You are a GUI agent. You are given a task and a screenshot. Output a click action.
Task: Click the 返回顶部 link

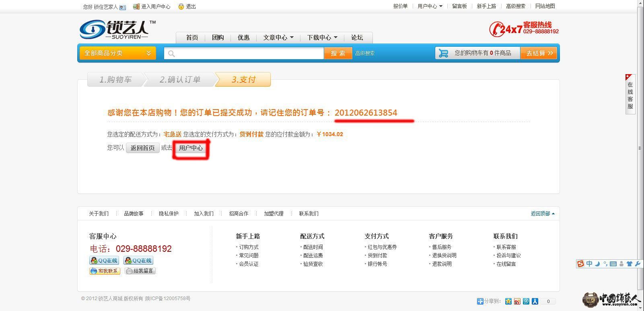[x=542, y=214]
